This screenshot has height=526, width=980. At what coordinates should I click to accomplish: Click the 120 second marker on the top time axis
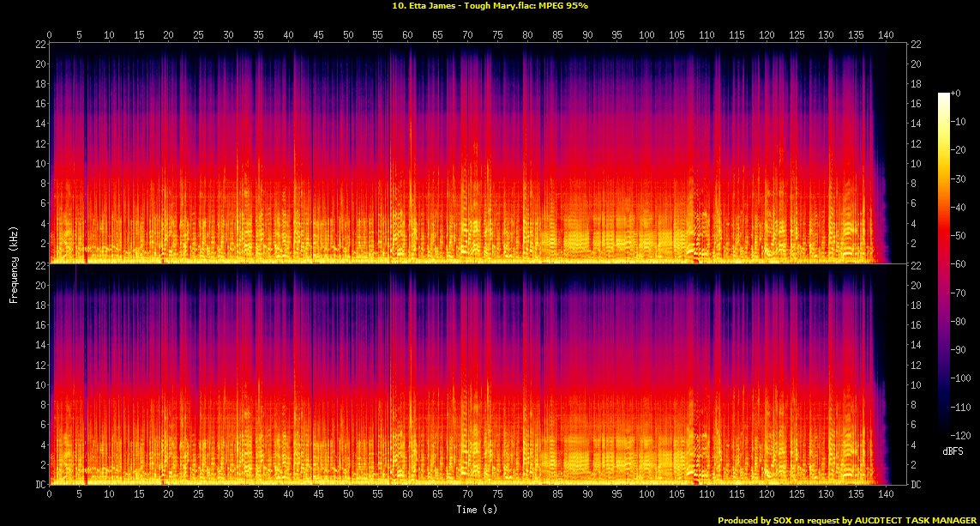coord(767,35)
